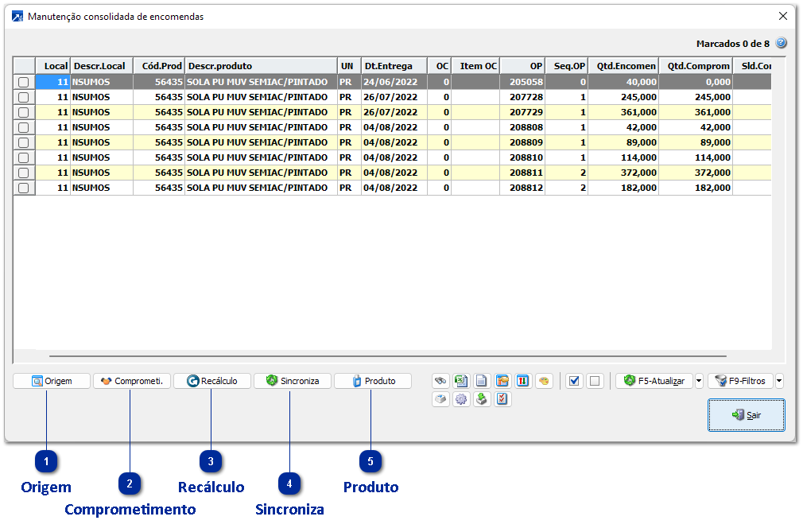Click the gear settings icon
The width and height of the screenshot is (803, 532).
point(461,399)
